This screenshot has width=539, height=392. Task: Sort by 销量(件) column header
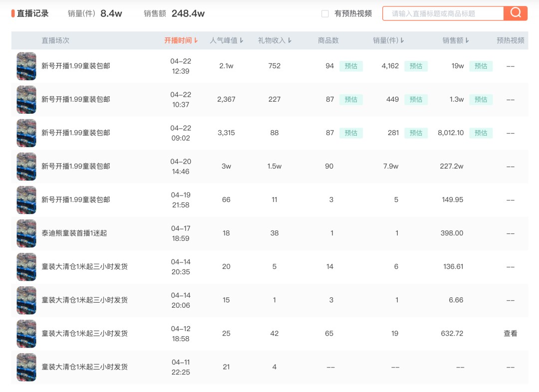[388, 40]
